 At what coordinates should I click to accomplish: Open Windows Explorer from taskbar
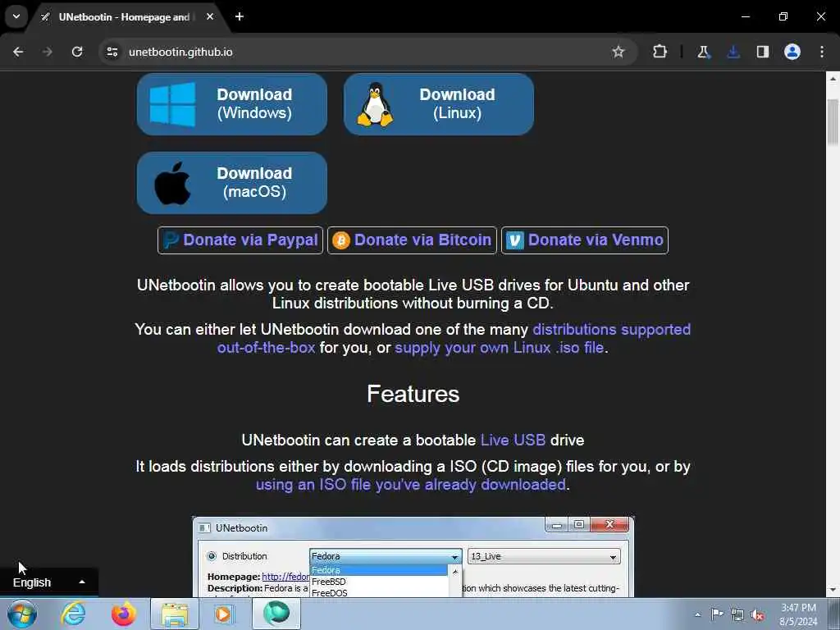pos(175,614)
